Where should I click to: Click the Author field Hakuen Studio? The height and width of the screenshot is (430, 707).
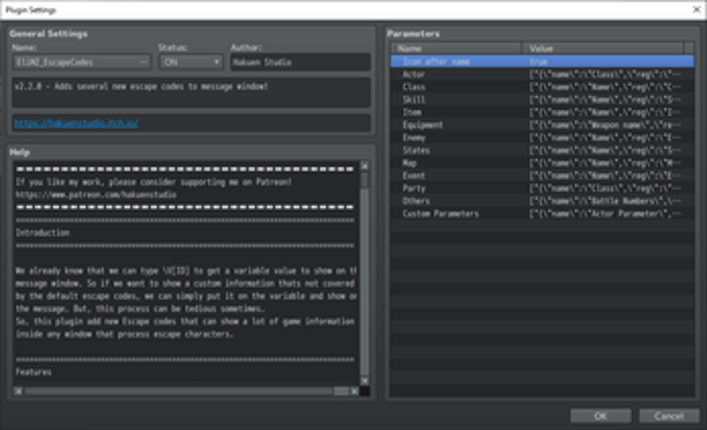pyautogui.click(x=301, y=62)
